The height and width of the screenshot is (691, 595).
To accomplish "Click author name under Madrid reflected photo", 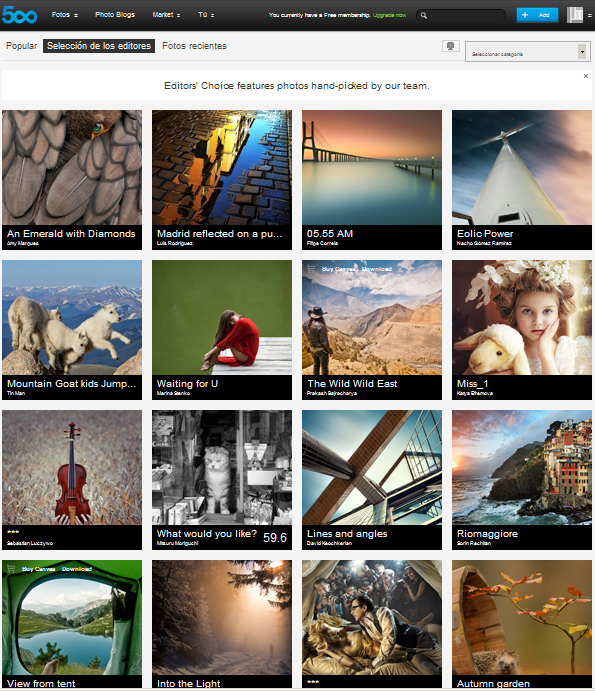I will (x=175, y=243).
